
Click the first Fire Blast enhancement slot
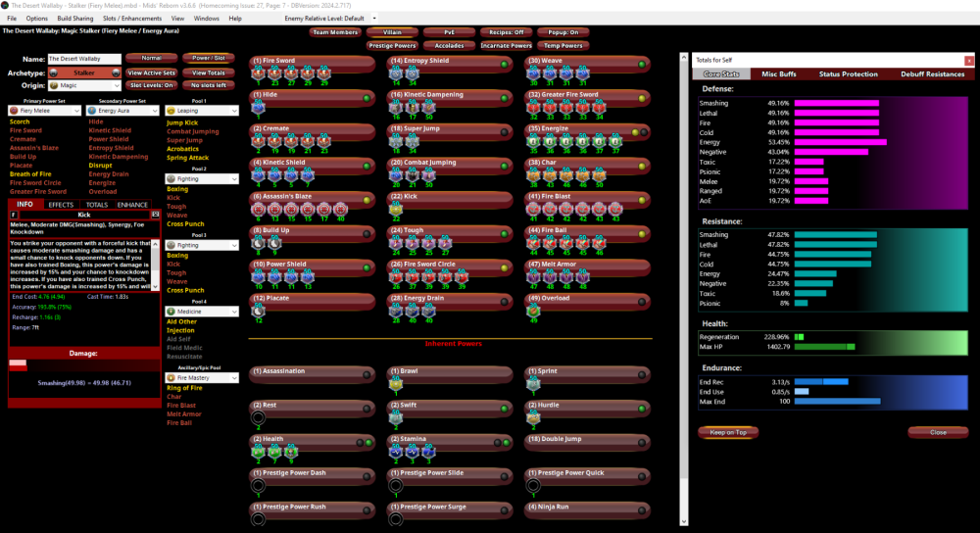[533, 209]
